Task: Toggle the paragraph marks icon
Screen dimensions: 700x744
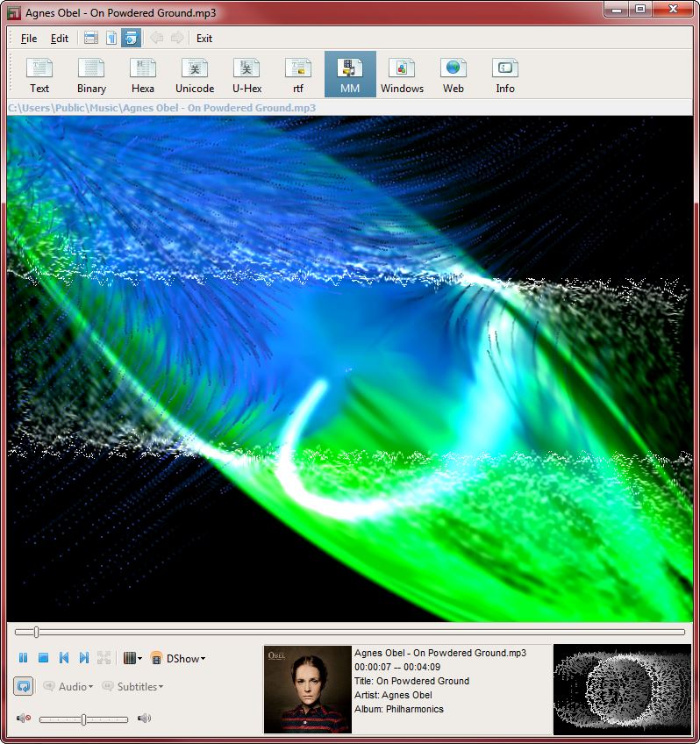Action: [x=111, y=38]
